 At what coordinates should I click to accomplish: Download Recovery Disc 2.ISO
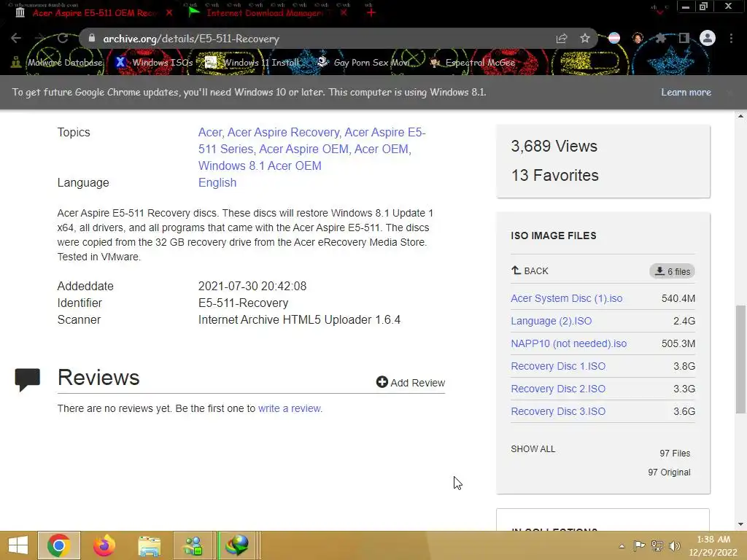pyautogui.click(x=558, y=389)
